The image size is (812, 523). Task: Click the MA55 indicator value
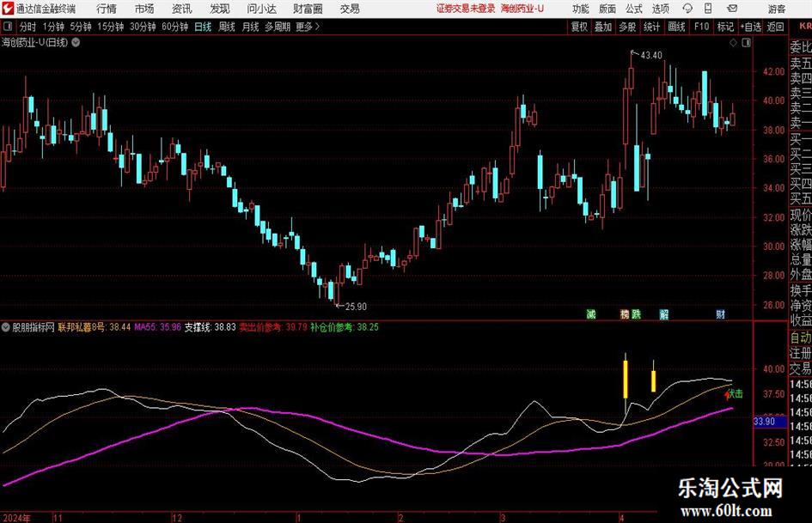pos(158,326)
